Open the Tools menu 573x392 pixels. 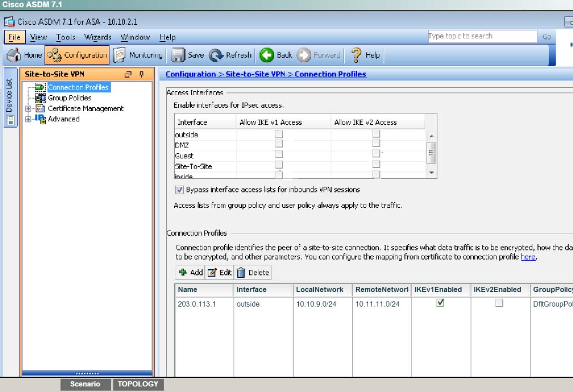[x=66, y=37]
